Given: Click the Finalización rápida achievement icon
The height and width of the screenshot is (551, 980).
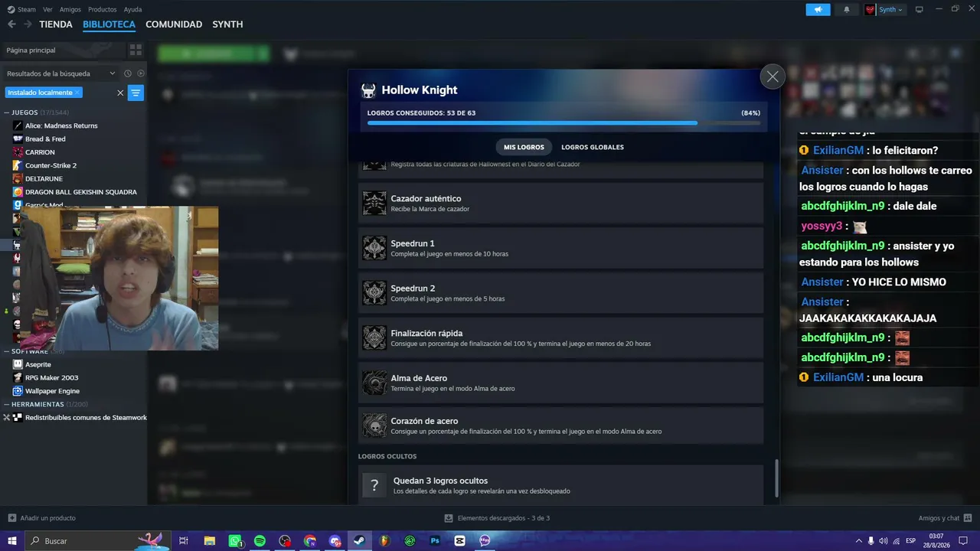Looking at the screenshot, I should point(374,337).
